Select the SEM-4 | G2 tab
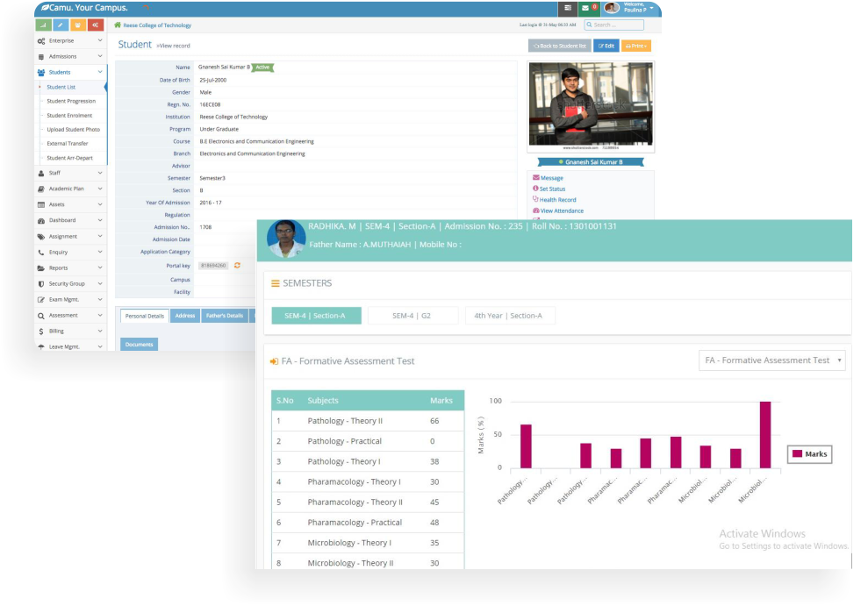This screenshot has width=868, height=606. (413, 316)
